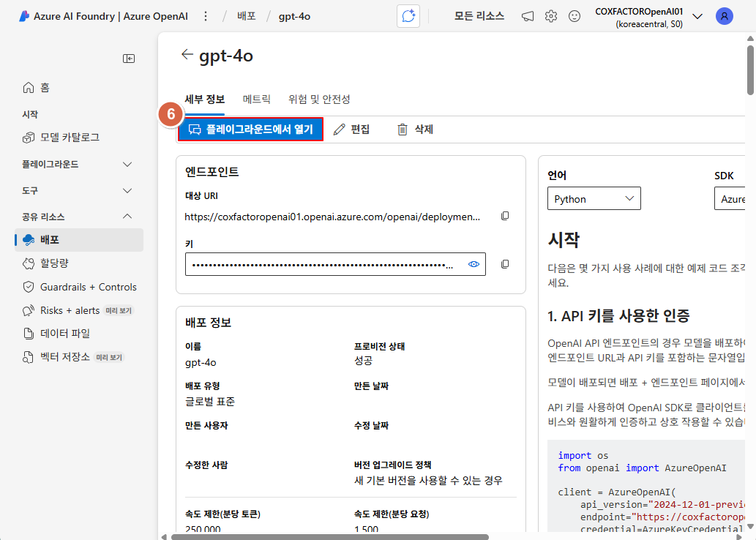Collapse the left sidebar panel icon

pos(129,59)
